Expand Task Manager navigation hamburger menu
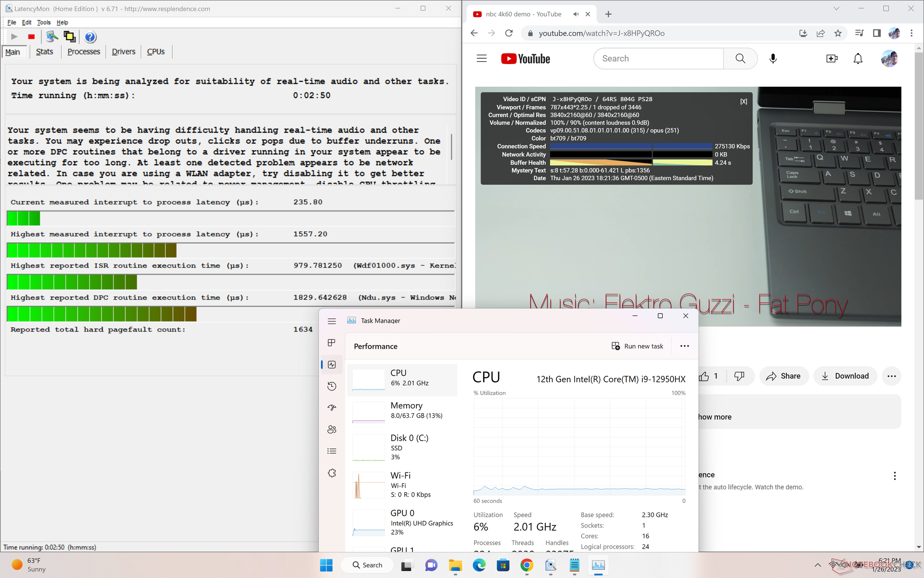This screenshot has height=578, width=924. [x=332, y=321]
